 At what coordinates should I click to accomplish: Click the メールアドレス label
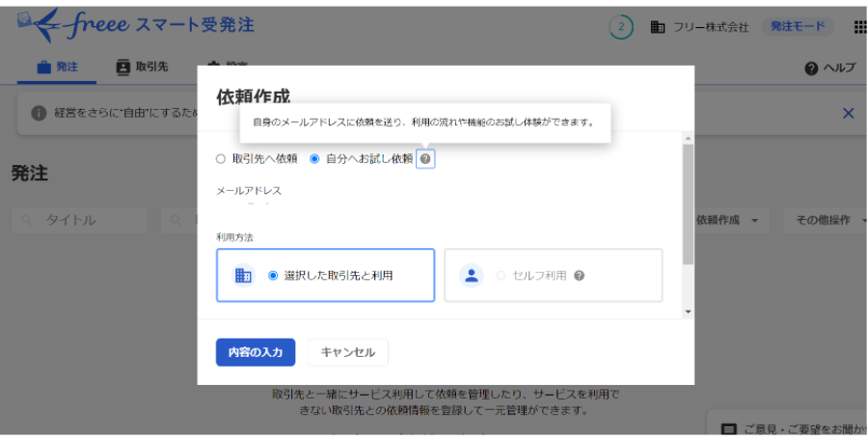[x=249, y=191]
